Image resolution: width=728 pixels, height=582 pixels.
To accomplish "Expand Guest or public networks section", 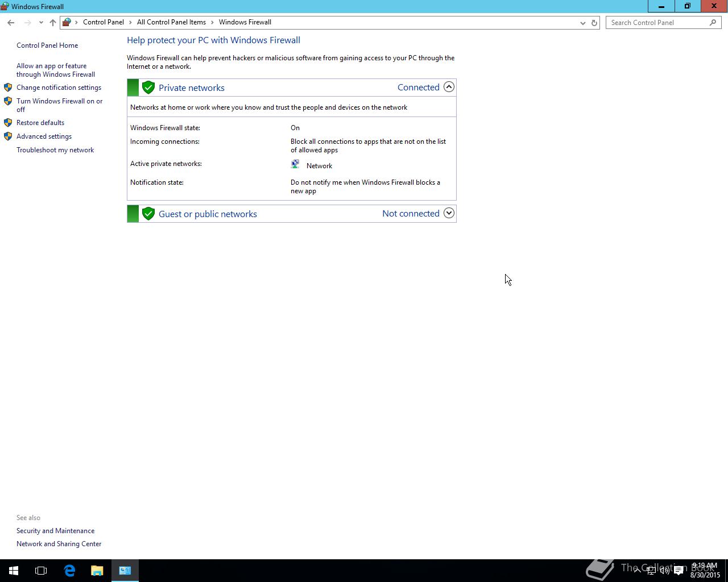I will 449,213.
